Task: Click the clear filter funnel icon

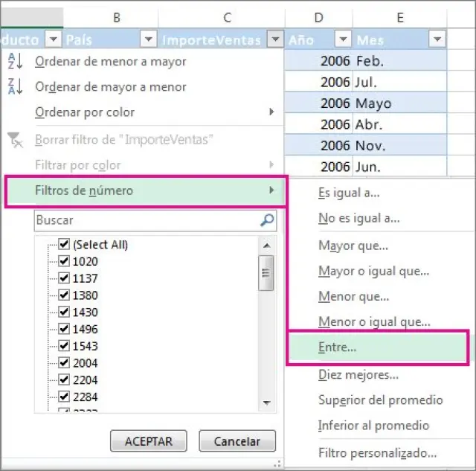Action: pyautogui.click(x=15, y=139)
